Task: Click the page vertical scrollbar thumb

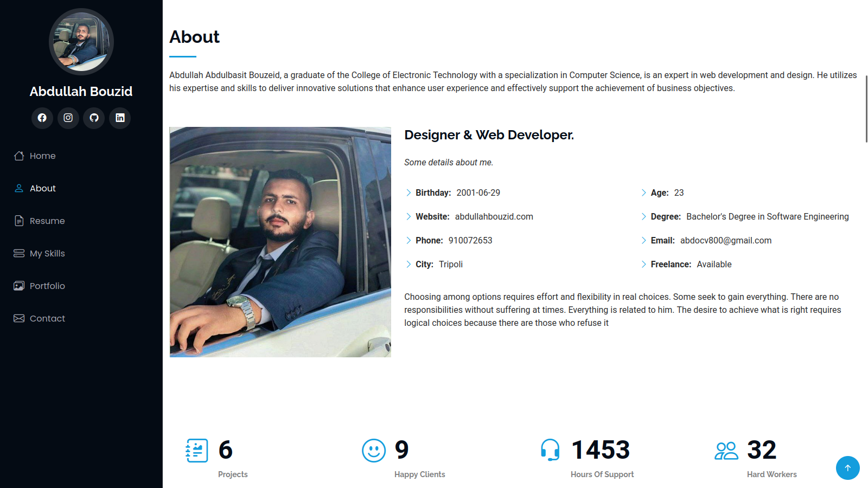Action: [x=866, y=108]
